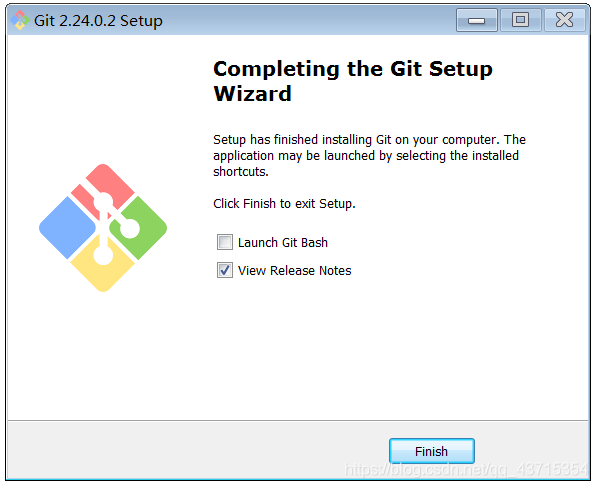Maximize the Git Setup window

521,20
